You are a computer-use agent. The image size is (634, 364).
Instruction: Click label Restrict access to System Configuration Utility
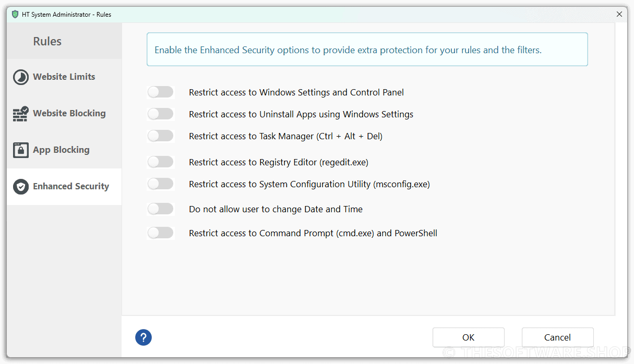coord(309,184)
